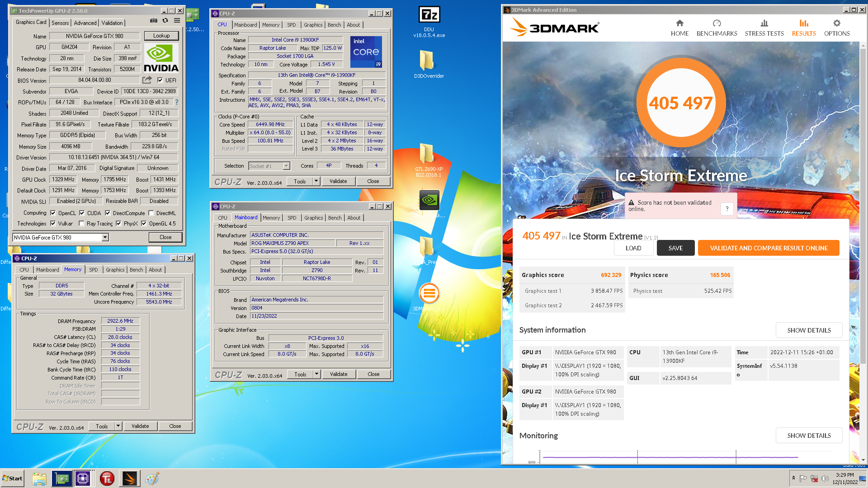Screen dimensions: 868x488
Task: Click Core Speed value 6449.98 MHz
Action: [x=270, y=124]
